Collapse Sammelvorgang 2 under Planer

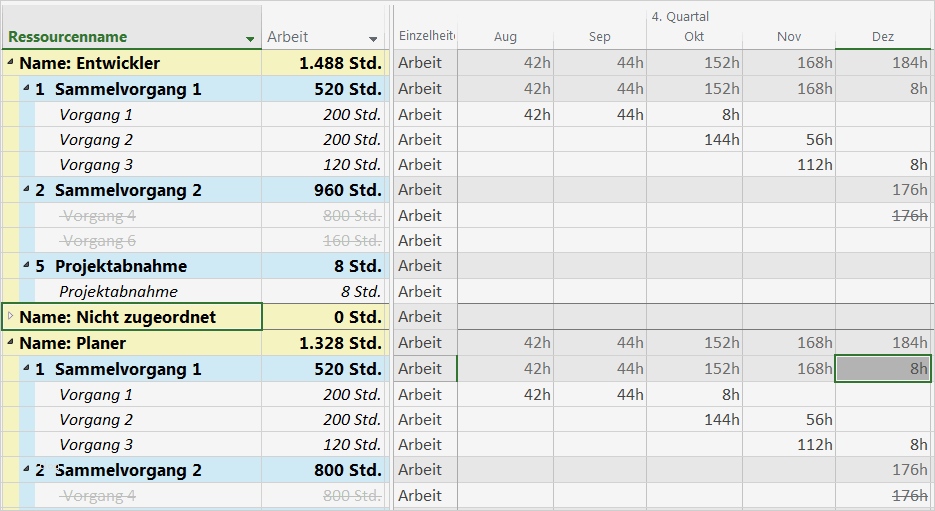26,470
